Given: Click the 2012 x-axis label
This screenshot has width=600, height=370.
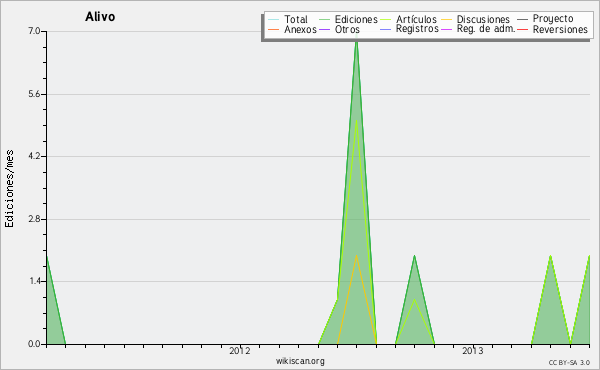Looking at the screenshot, I should (x=240, y=350).
